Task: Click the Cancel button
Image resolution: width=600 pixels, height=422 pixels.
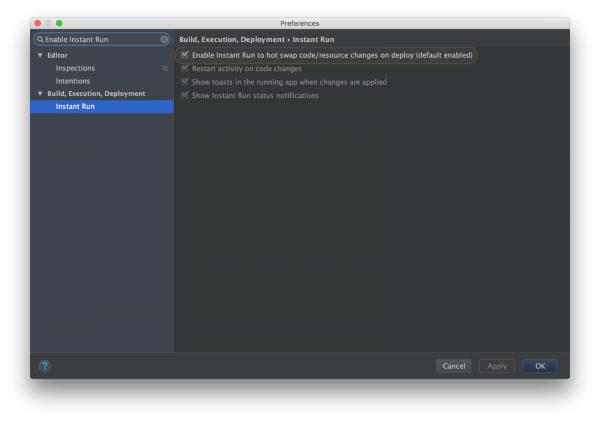Action: pos(453,366)
